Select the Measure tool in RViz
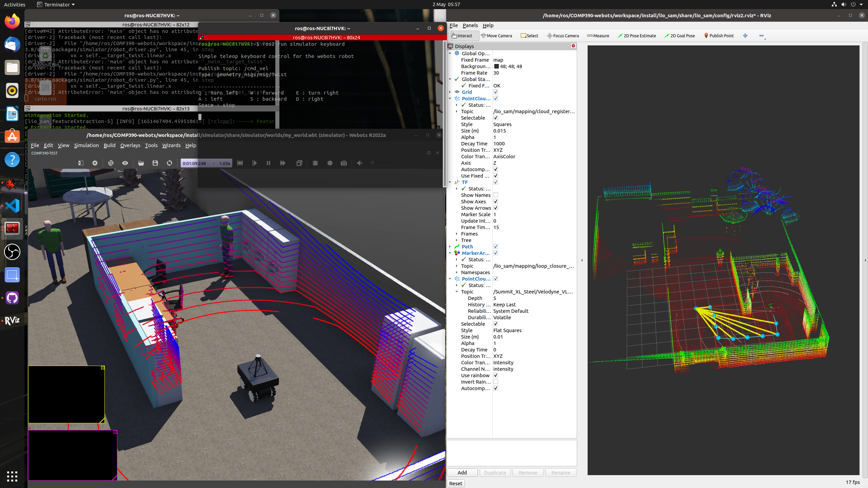868x488 pixels. 598,36
